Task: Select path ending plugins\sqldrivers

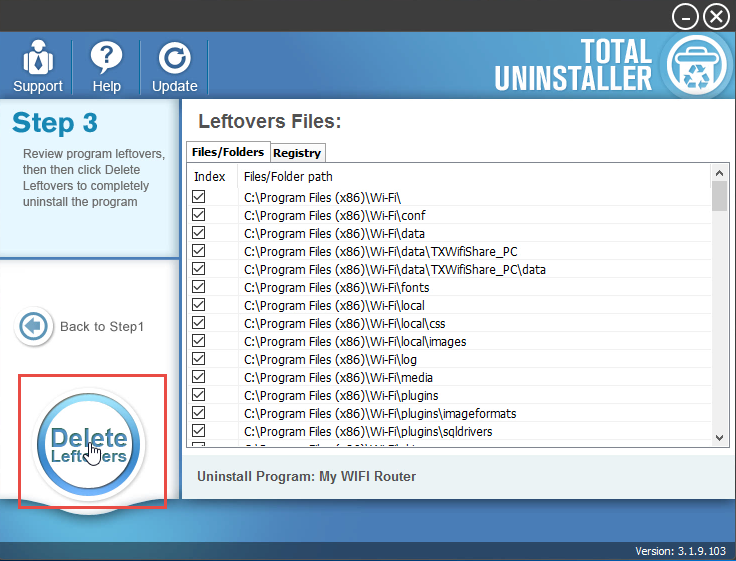Action: coord(368,431)
